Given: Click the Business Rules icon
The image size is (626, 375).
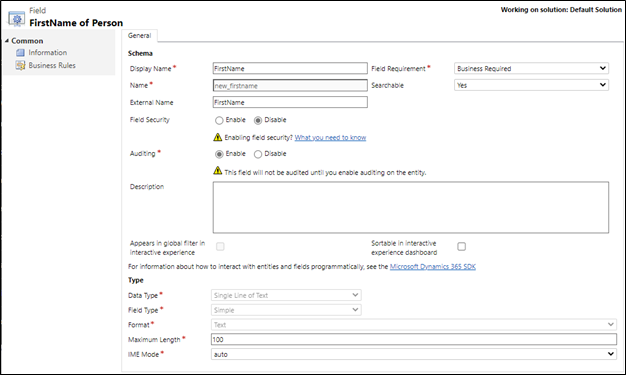Looking at the screenshot, I should pyautogui.click(x=20, y=65).
